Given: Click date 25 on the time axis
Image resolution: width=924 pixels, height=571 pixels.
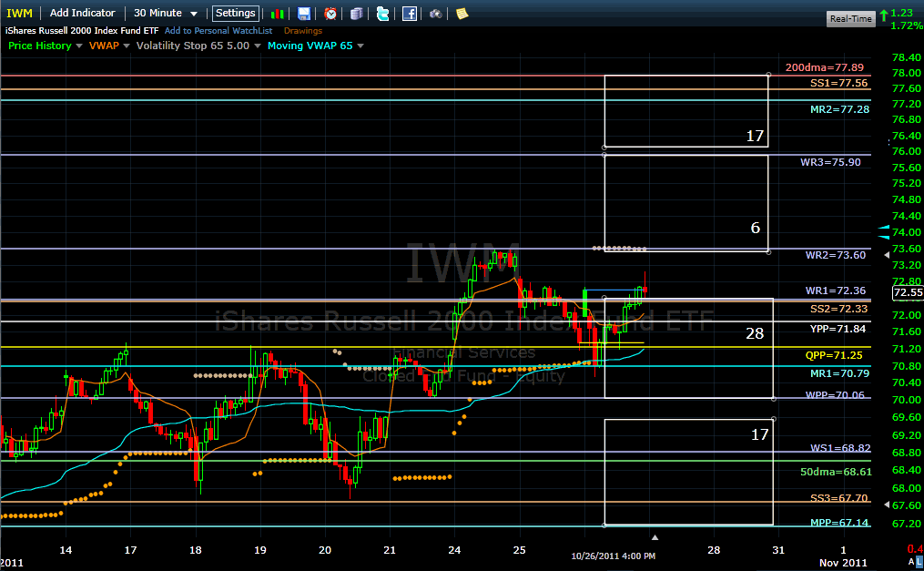Looking at the screenshot, I should point(519,550).
